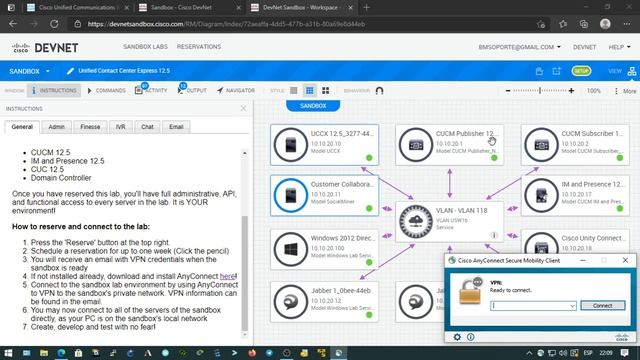Viewport: 640px width, 360px height.
Task: Open Firefox from the taskbar
Action: pyautogui.click(x=252, y=353)
